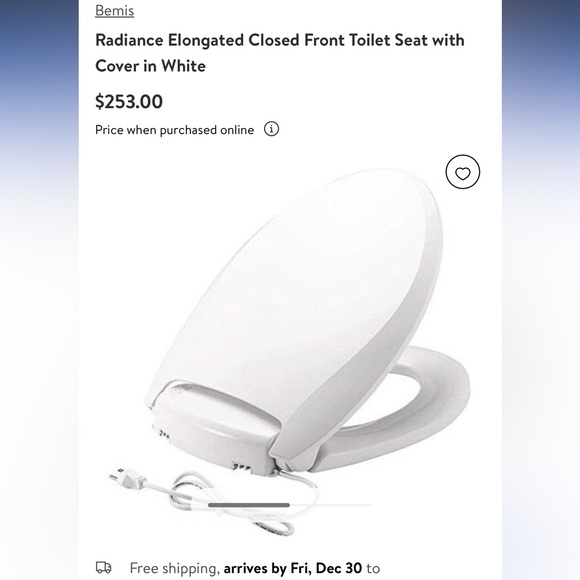The height and width of the screenshot is (580, 580).
Task: Click the 'Cover in White' title line
Action: (150, 66)
